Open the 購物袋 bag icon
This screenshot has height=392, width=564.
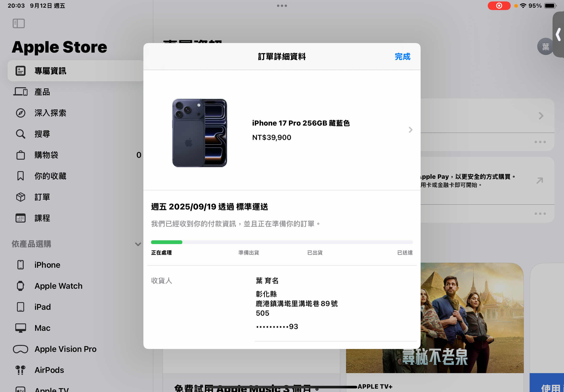(x=20, y=155)
